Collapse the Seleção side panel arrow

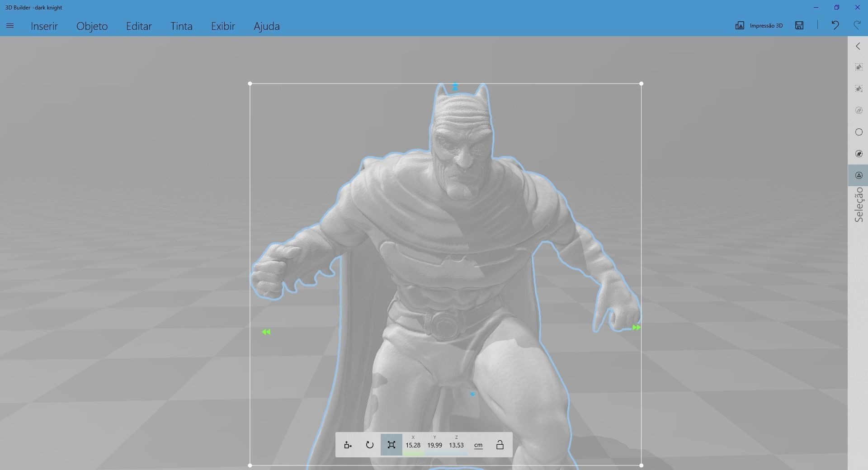(x=858, y=46)
